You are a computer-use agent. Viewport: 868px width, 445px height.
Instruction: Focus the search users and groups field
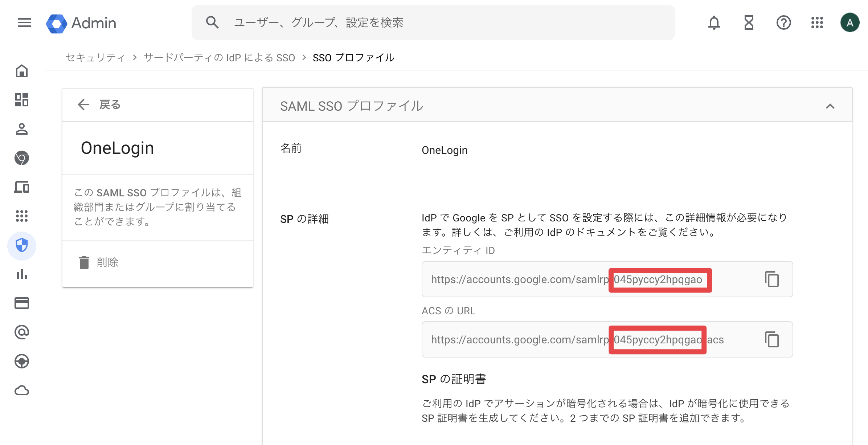pyautogui.click(x=433, y=23)
